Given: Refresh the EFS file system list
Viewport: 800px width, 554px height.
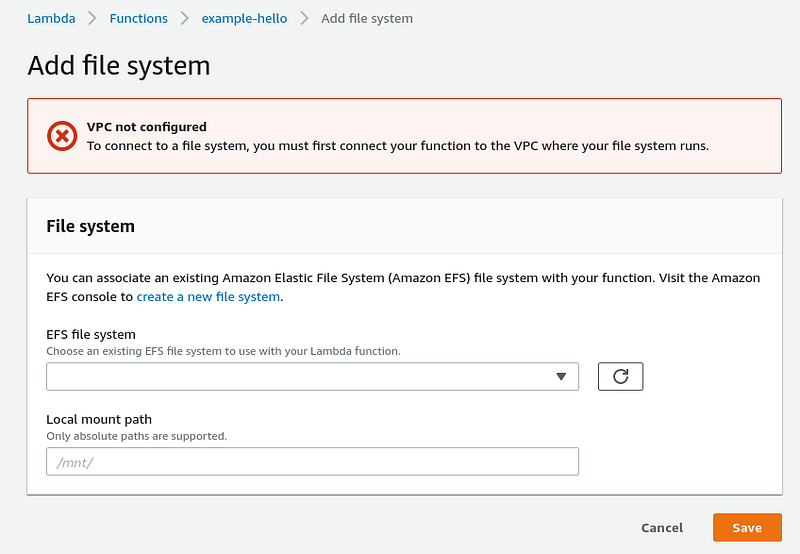Looking at the screenshot, I should click(x=620, y=376).
